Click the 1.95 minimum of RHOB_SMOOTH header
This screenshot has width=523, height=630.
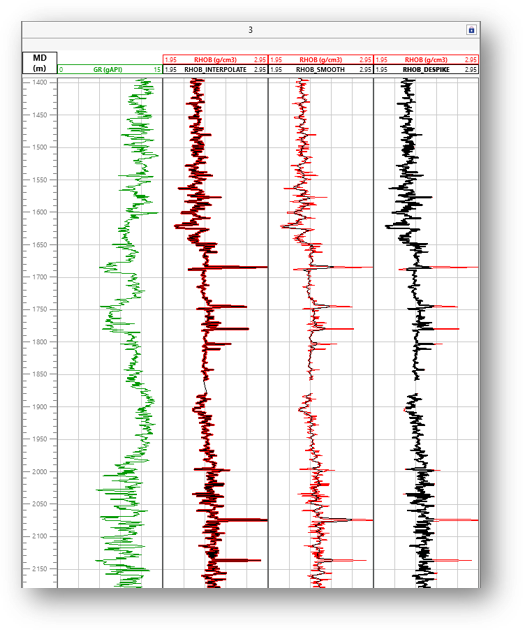pyautogui.click(x=276, y=70)
